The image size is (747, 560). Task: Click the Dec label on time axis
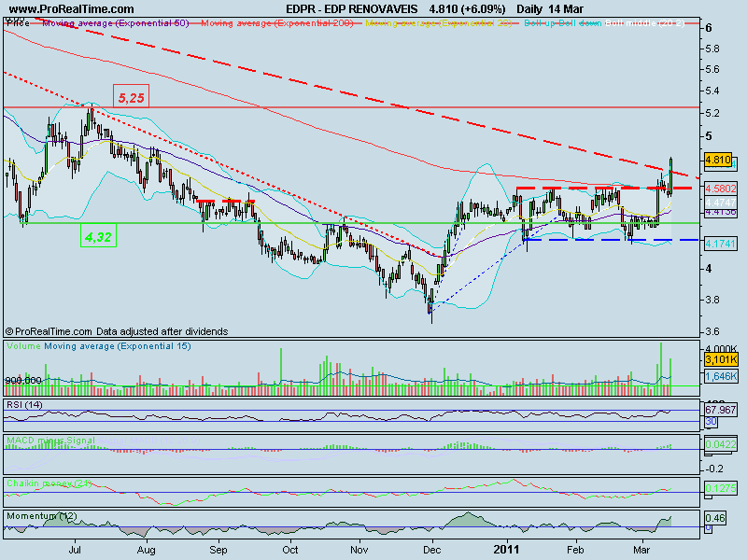pos(431,550)
